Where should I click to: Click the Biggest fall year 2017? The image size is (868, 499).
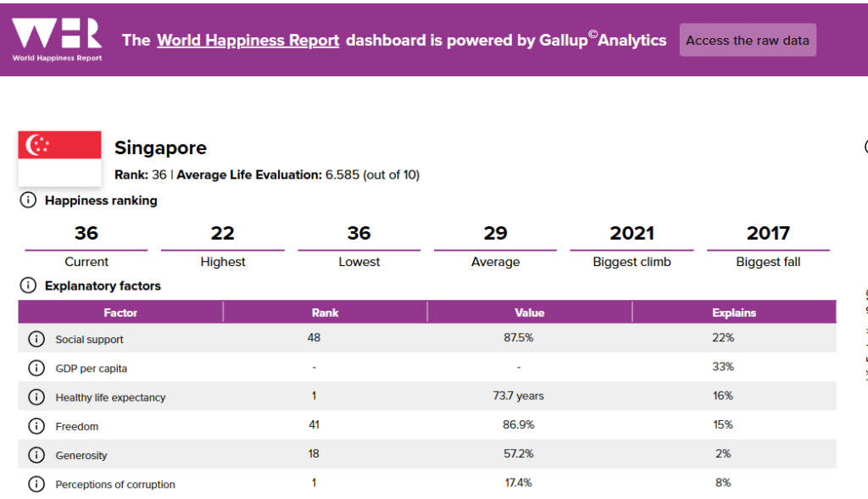point(768,233)
